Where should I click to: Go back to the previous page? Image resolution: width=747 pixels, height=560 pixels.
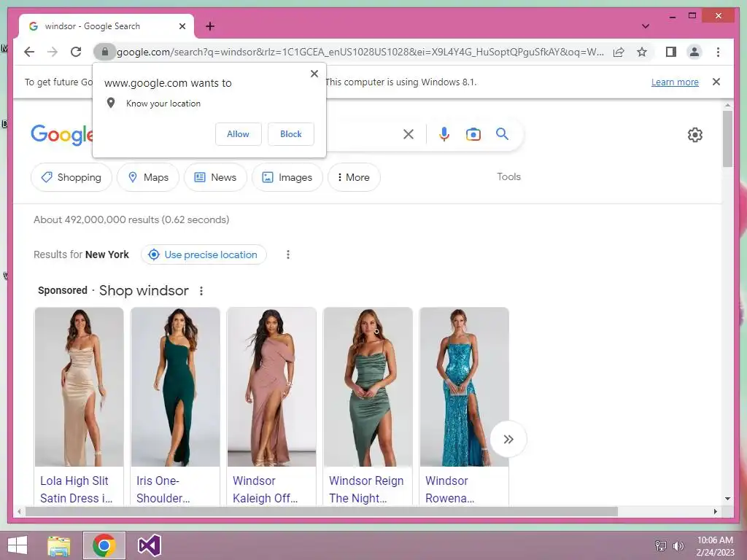(x=29, y=52)
